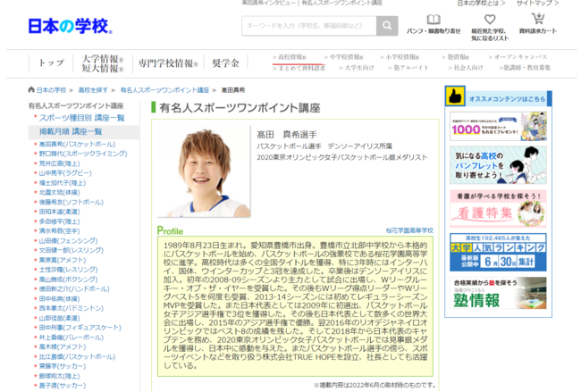581x392 pixels.
Task: Open the パンフ・願書取り寄せ book icon
Action: pyautogui.click(x=434, y=20)
